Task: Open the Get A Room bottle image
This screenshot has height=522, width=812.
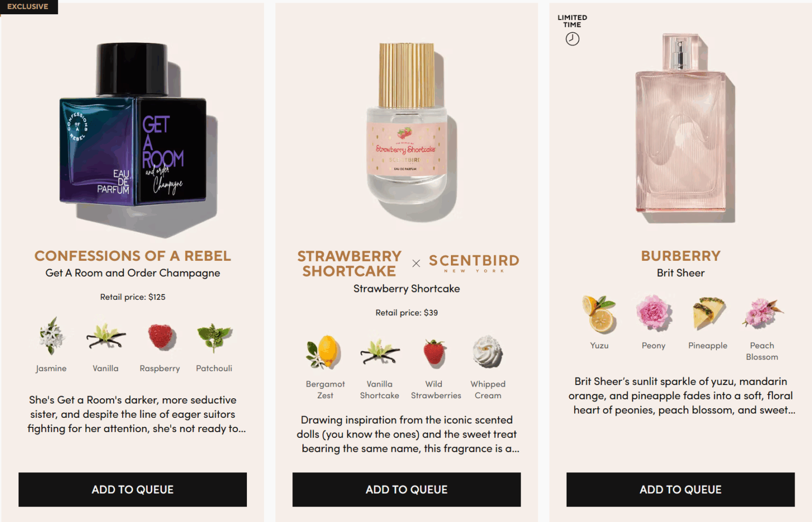Action: point(133,139)
